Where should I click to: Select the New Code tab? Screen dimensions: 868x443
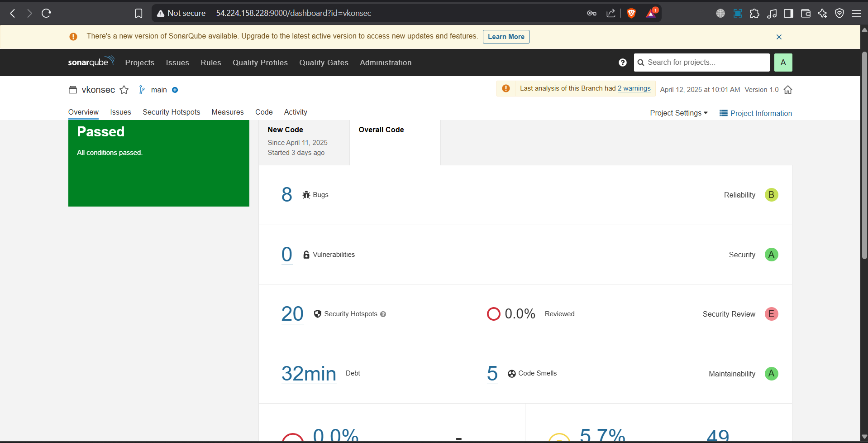(304, 142)
